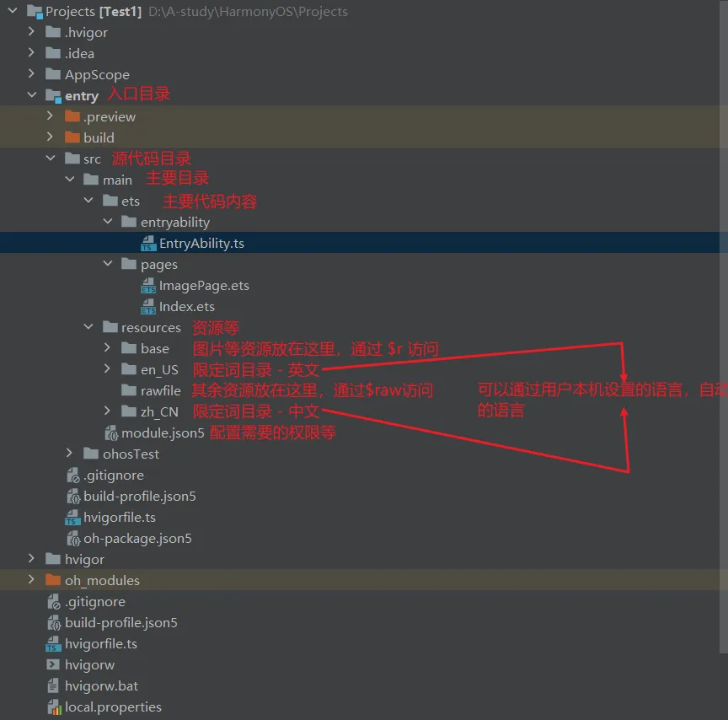
Task: Expand the en_US resources folder
Action: pos(107,370)
